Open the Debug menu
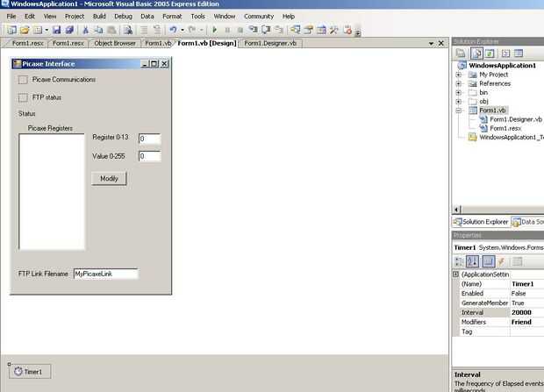This screenshot has height=392, width=544. click(x=123, y=17)
